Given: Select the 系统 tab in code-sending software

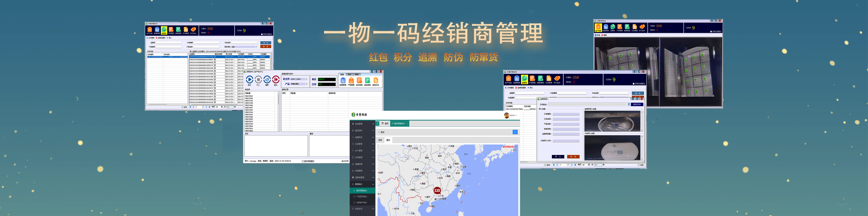Looking at the screenshot, I should (x=349, y=74).
